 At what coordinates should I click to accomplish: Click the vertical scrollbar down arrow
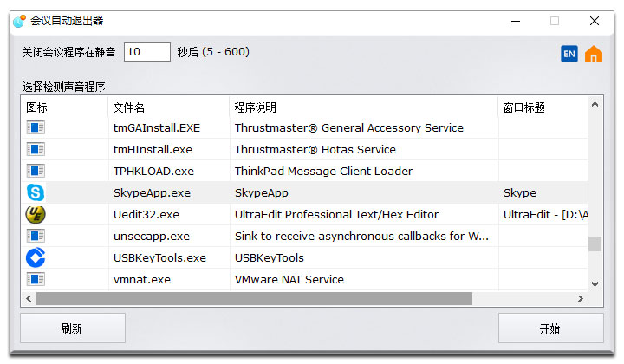[595, 284]
